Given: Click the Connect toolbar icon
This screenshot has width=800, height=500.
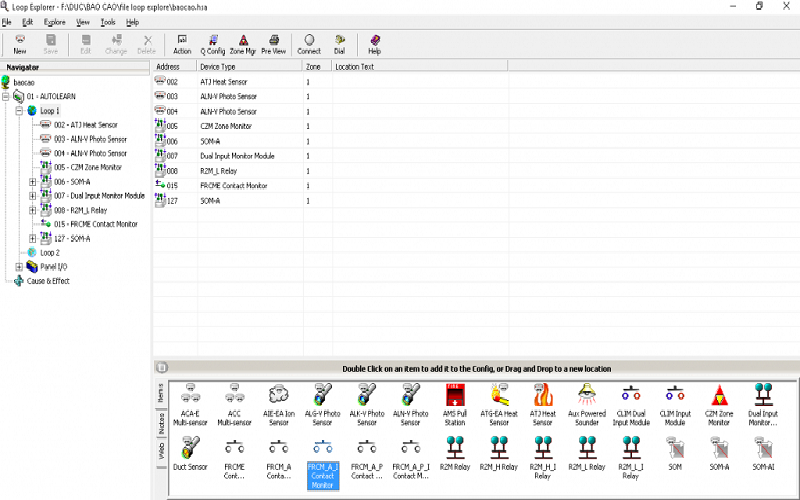Looking at the screenshot, I should pyautogui.click(x=309, y=44).
